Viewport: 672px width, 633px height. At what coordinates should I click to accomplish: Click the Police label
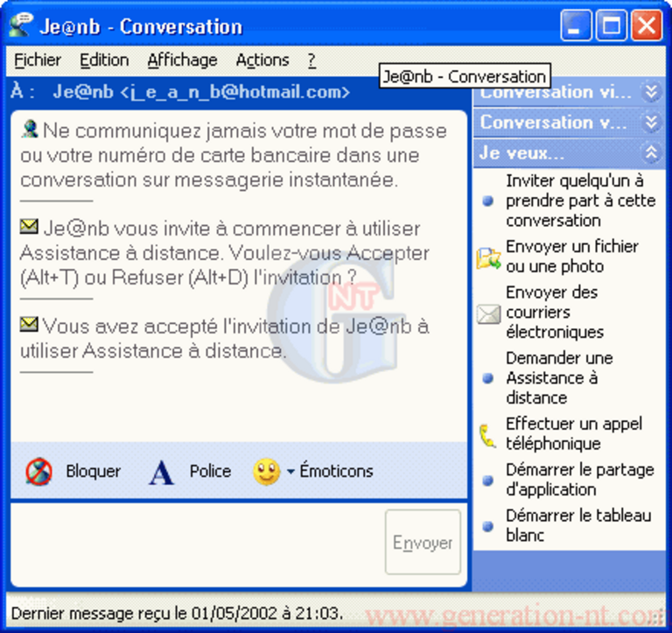(210, 471)
